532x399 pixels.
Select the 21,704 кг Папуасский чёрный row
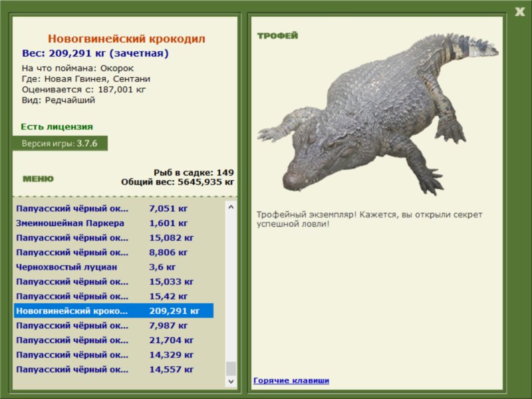[114, 340]
